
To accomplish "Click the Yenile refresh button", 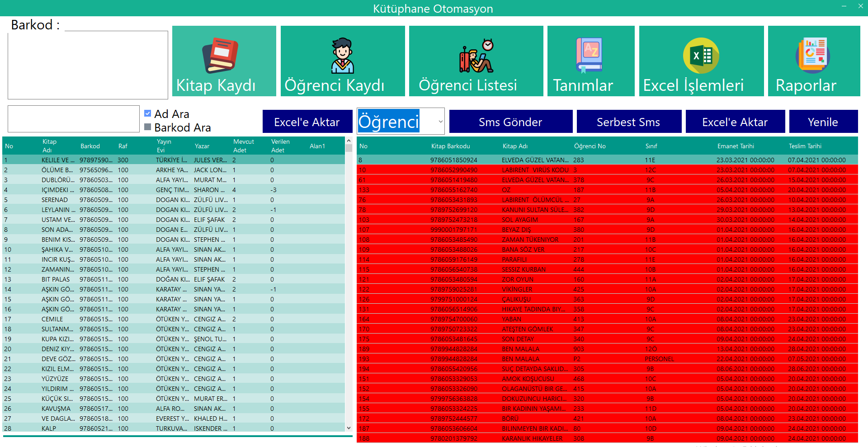I will (823, 122).
